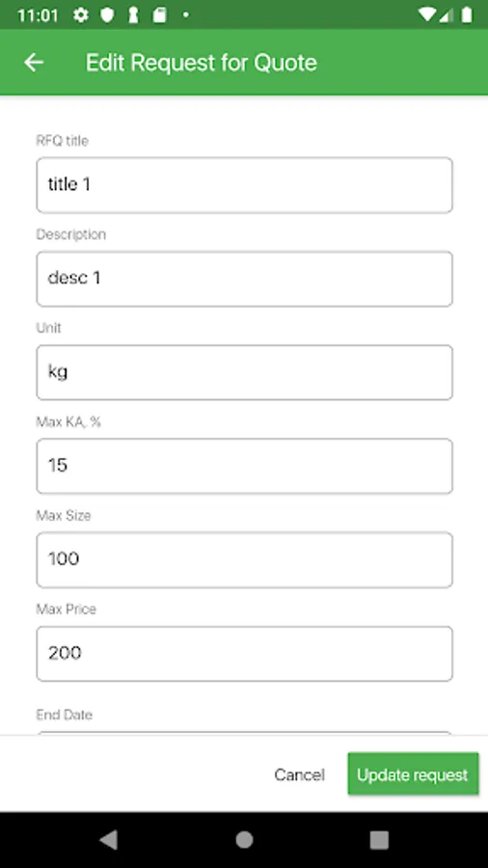The height and width of the screenshot is (868, 488).
Task: Tap the keyhole icon in status bar
Action: click(133, 14)
